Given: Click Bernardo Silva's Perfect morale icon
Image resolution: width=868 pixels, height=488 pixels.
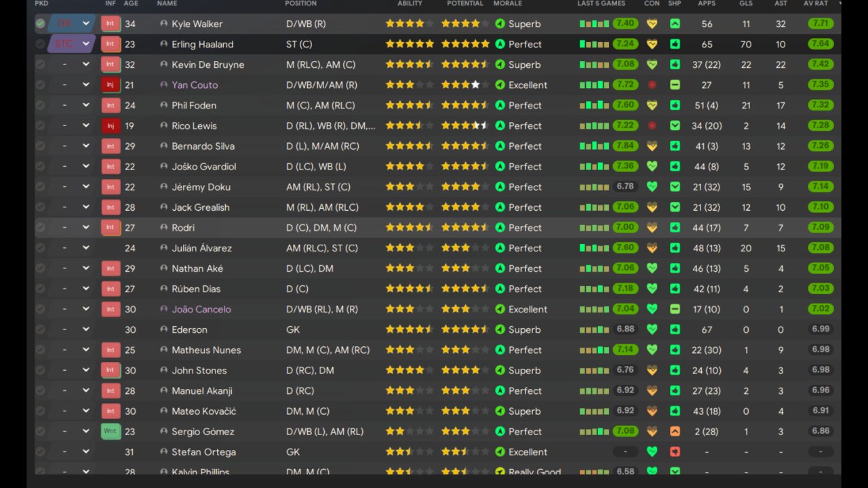Looking at the screenshot, I should coord(500,146).
